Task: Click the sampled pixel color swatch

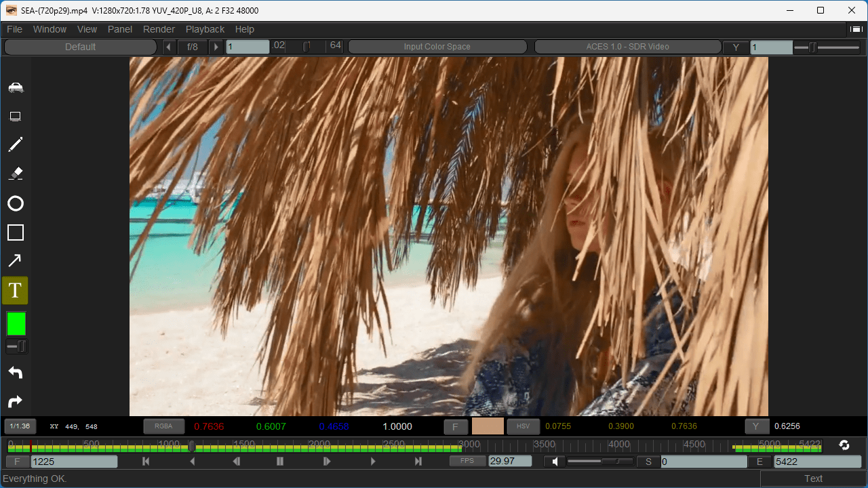Action: coord(488,426)
